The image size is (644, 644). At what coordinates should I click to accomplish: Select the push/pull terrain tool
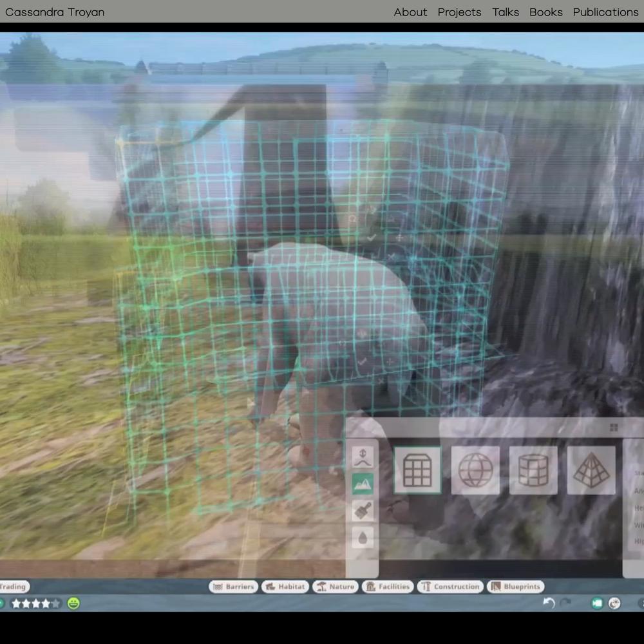tap(363, 457)
